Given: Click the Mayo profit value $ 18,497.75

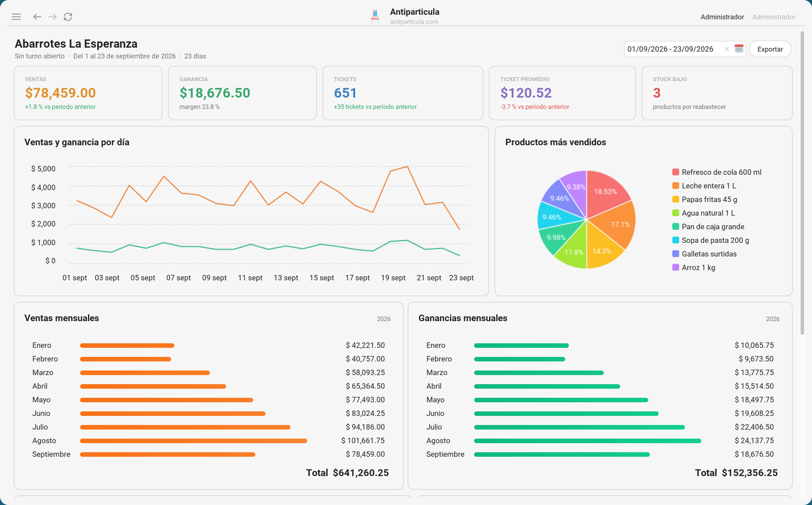Looking at the screenshot, I should pos(754,400).
